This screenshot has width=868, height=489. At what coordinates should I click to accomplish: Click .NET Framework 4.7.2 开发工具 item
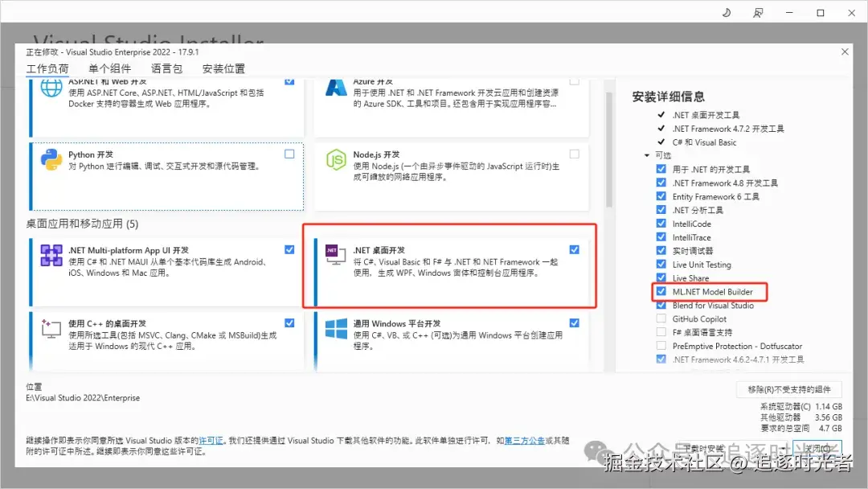coord(728,129)
